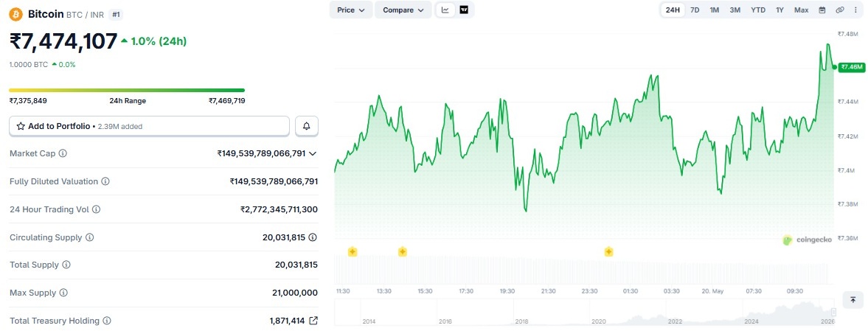Click the #1 rank badge
This screenshot has height=331, width=868.
pyautogui.click(x=116, y=15)
